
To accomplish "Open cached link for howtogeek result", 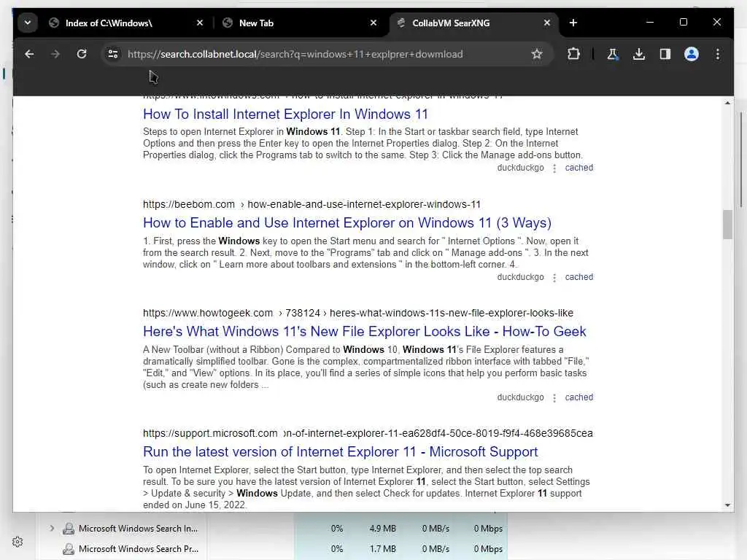I will coord(578,397).
